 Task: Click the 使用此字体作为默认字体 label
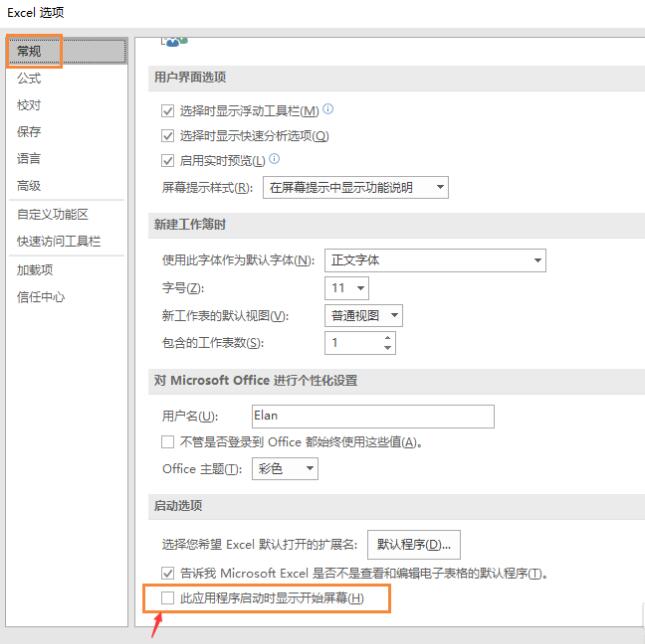tap(238, 260)
